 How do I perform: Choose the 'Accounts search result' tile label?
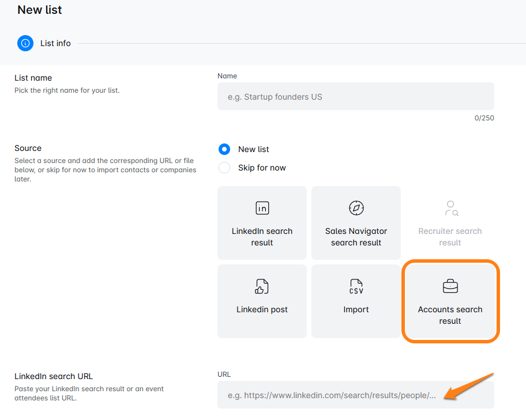450,315
